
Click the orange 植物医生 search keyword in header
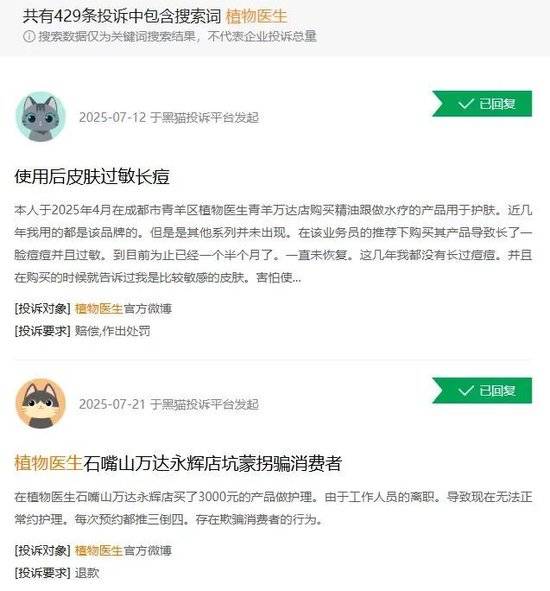pos(256,16)
